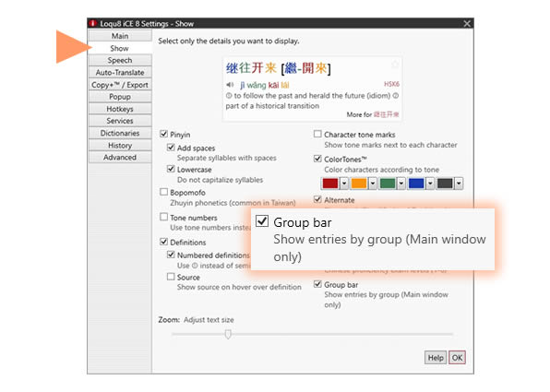Uncheck Group bar in the settings list
This screenshot has height=392, width=550.
coord(317,284)
